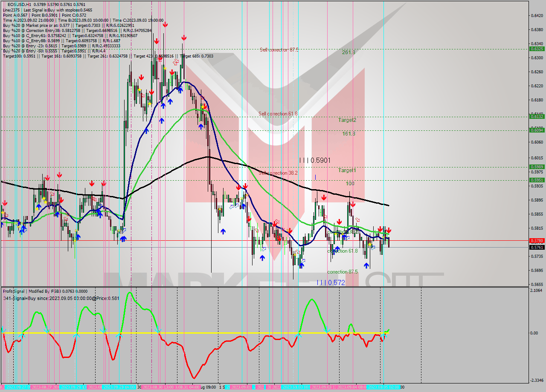Click the 0.6325 green price tag
The image size is (546, 392).
(x=537, y=49)
